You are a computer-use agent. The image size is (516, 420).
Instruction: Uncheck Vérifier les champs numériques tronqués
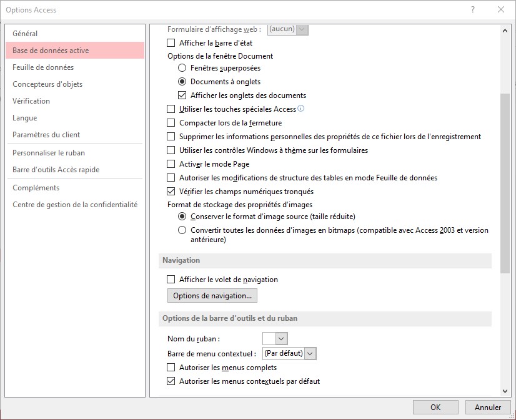(171, 192)
